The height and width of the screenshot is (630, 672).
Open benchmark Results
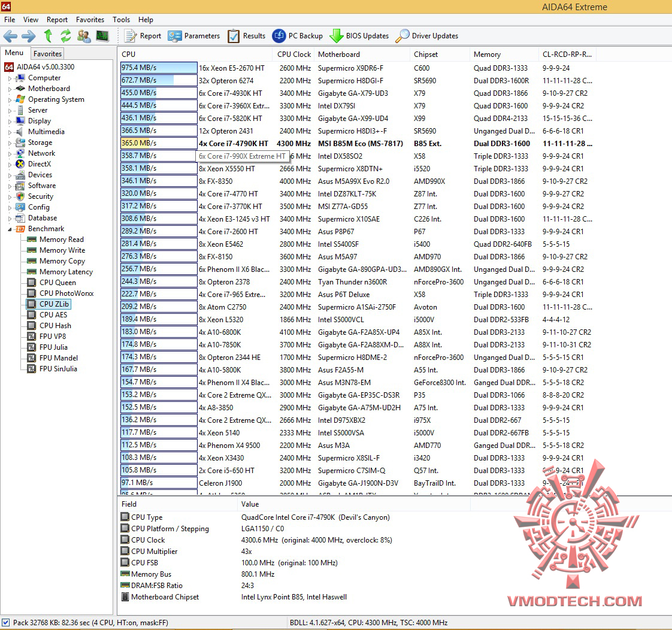click(x=246, y=36)
